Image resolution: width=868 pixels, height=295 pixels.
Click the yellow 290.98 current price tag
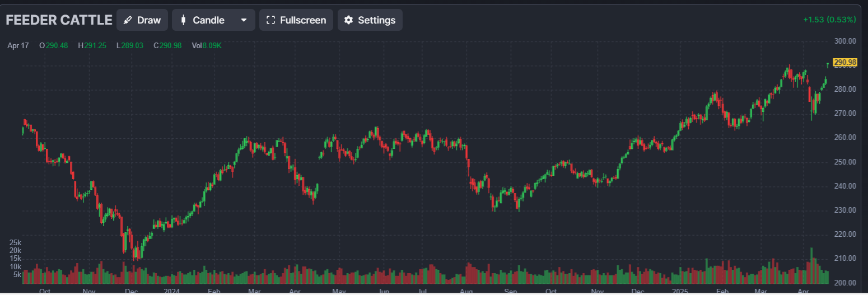tap(844, 62)
